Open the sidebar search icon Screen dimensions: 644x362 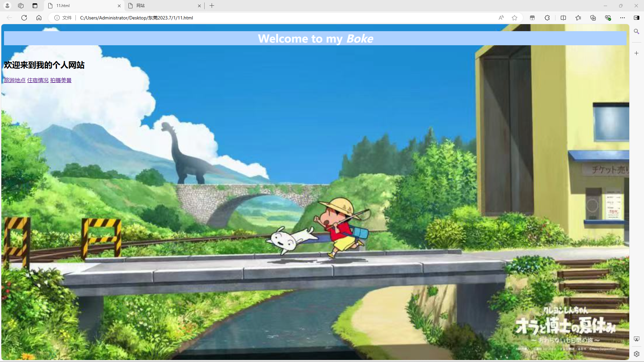coord(636,32)
